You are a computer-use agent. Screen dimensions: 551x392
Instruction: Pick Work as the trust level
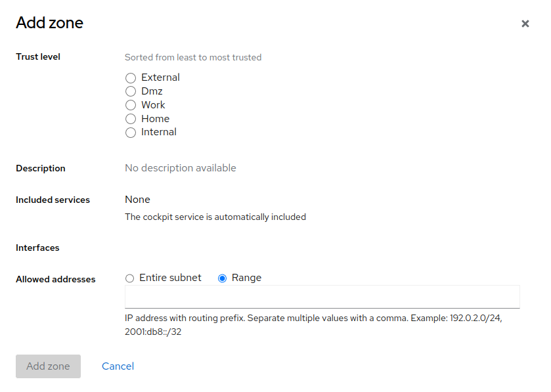(131, 105)
